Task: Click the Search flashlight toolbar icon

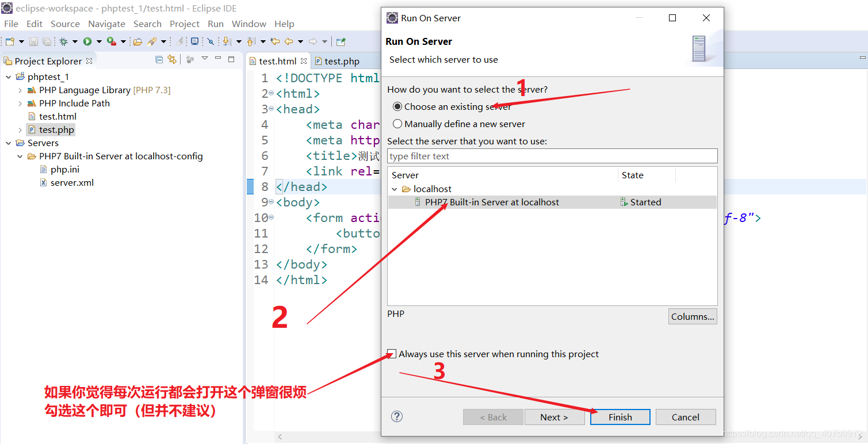Action: 152,41
